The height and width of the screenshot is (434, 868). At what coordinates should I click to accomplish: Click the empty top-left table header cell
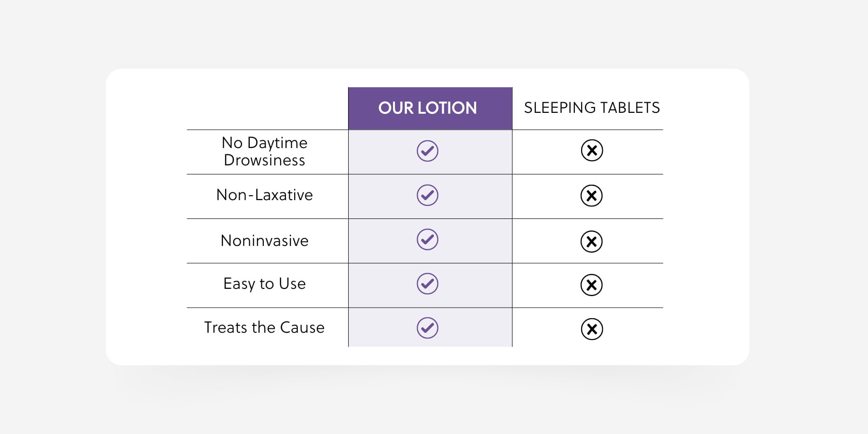(268, 108)
